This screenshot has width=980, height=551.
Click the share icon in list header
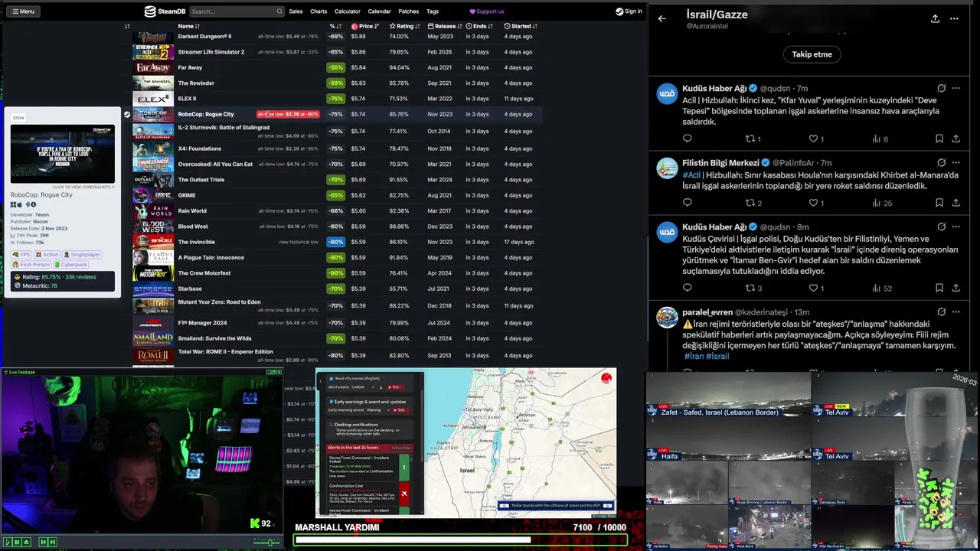click(x=935, y=18)
